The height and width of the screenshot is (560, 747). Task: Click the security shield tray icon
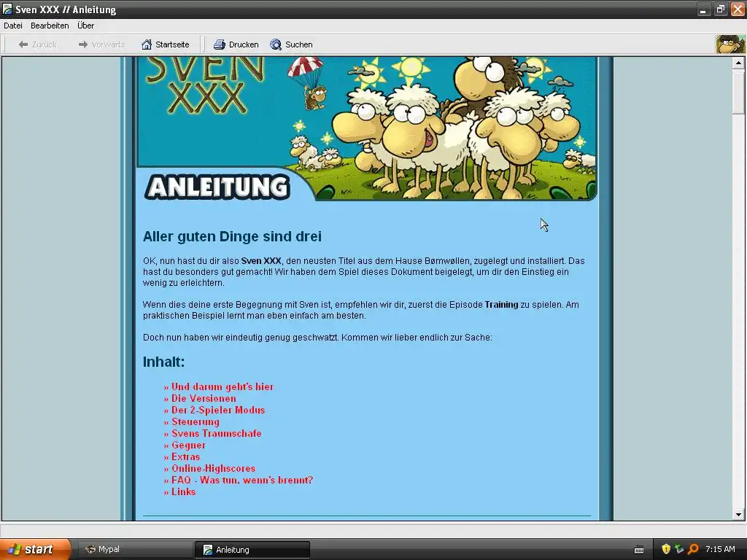(666, 549)
